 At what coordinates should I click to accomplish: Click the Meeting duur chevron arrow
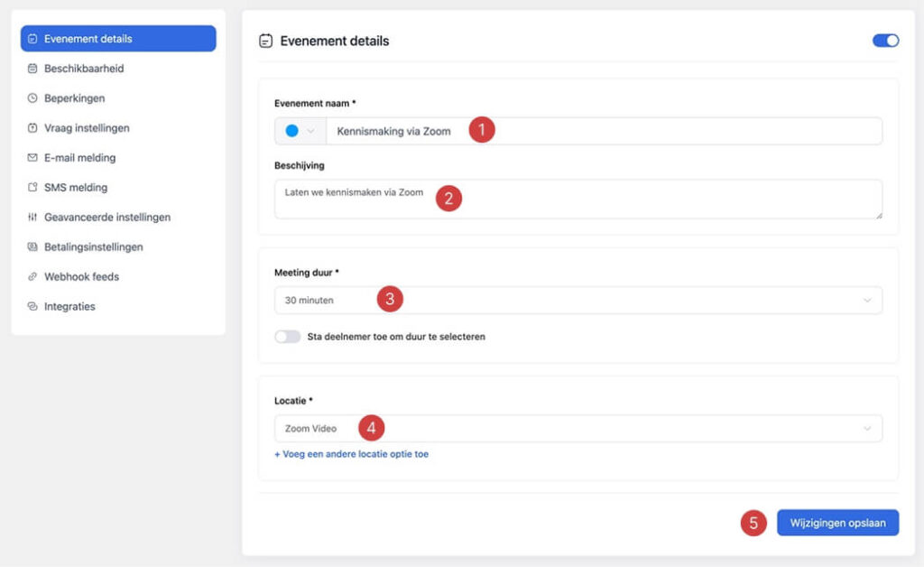click(867, 300)
